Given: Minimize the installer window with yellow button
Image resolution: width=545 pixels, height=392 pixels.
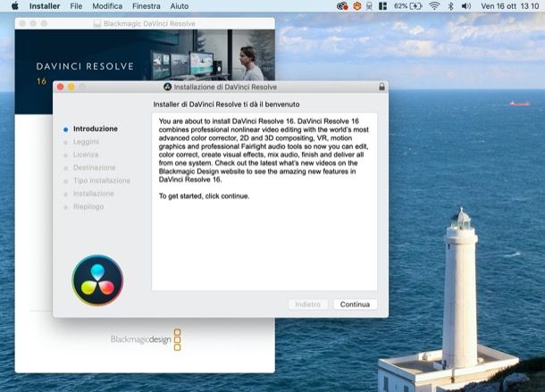Looking at the screenshot, I should pos(71,87).
